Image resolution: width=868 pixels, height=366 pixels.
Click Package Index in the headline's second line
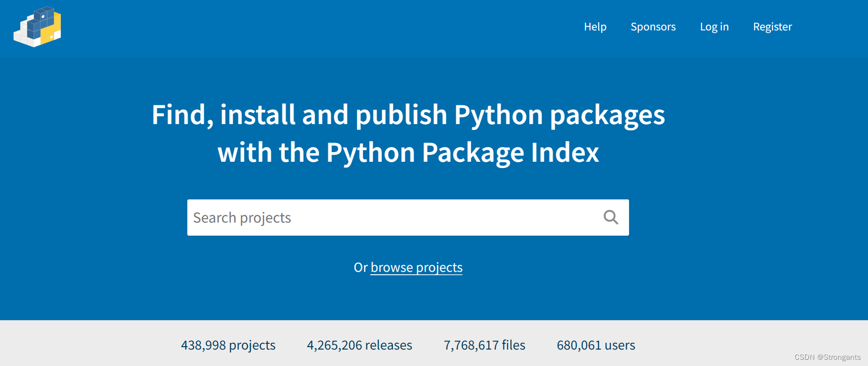[x=510, y=153]
